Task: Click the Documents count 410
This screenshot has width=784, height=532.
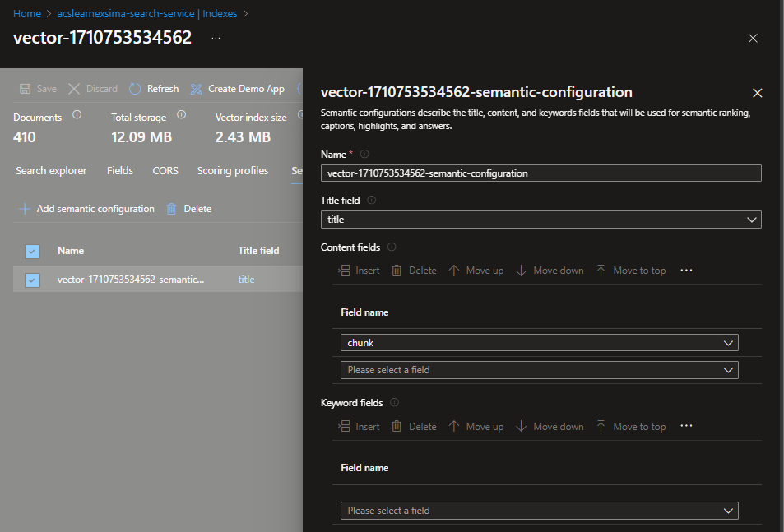Action: point(25,137)
